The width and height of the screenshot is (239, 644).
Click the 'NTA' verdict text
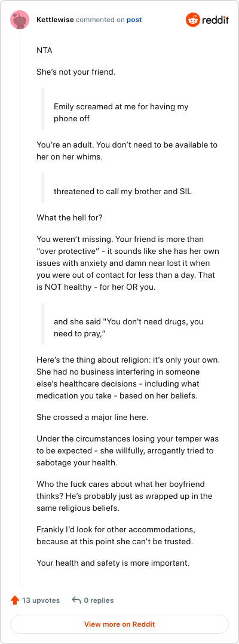[x=44, y=51]
